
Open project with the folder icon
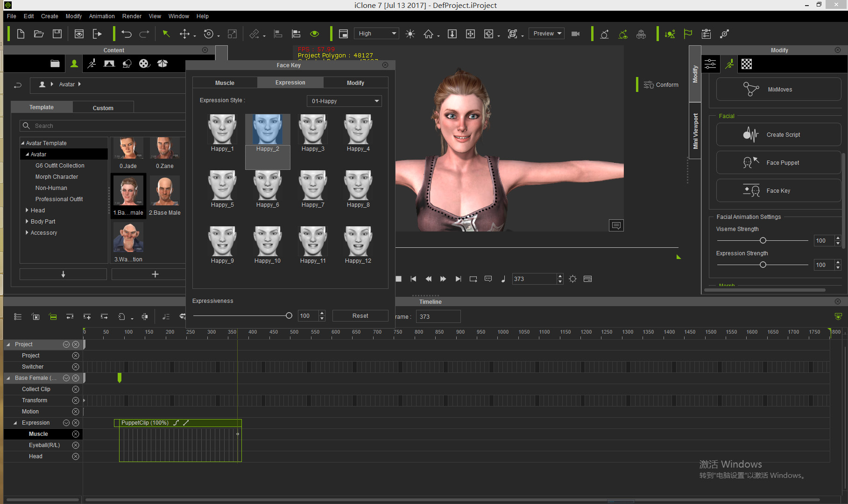coord(39,34)
